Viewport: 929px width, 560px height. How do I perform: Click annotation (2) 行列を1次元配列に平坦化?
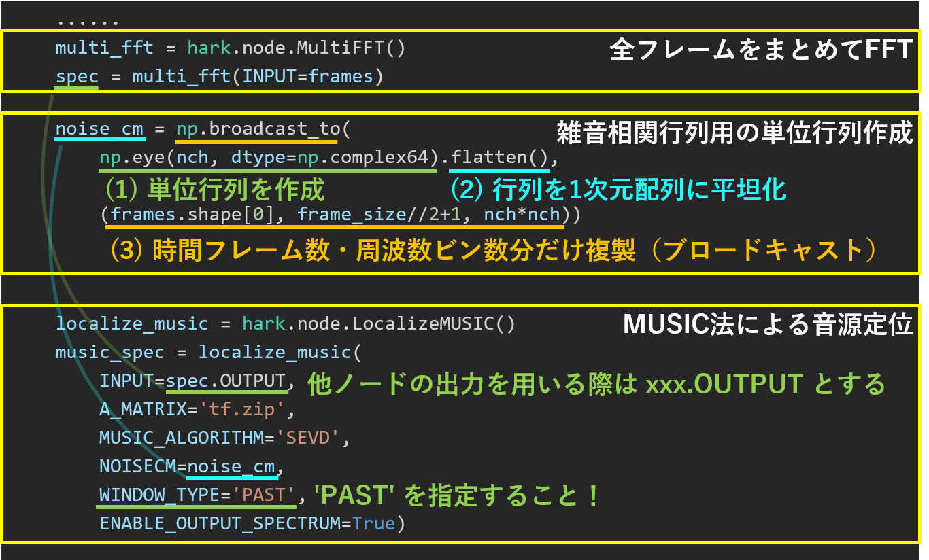(618, 189)
